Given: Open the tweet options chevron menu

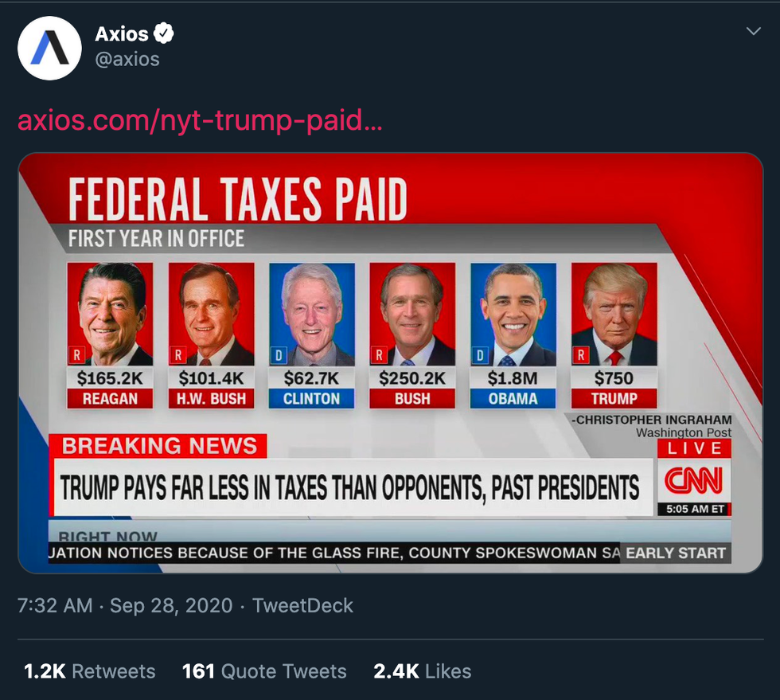Looking at the screenshot, I should (754, 31).
